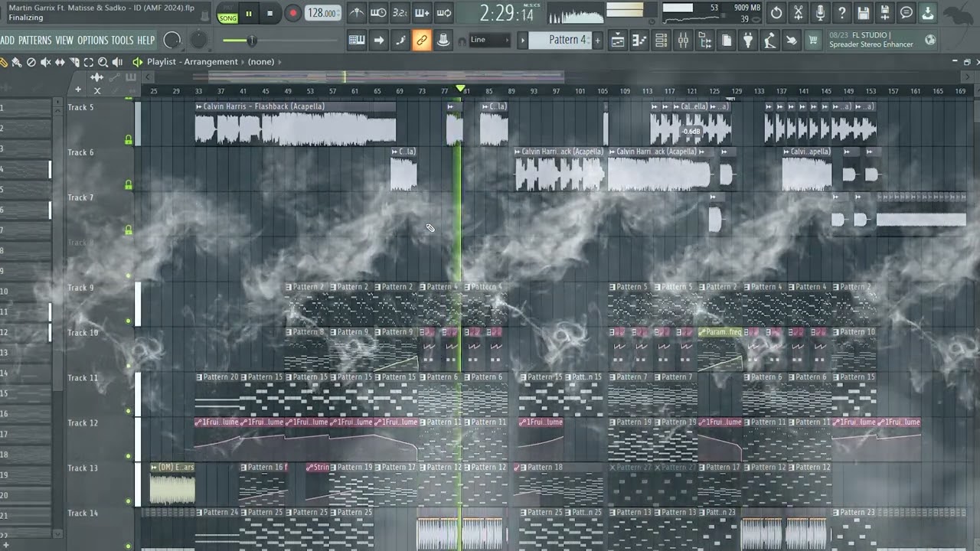Arm the red record button

292,13
